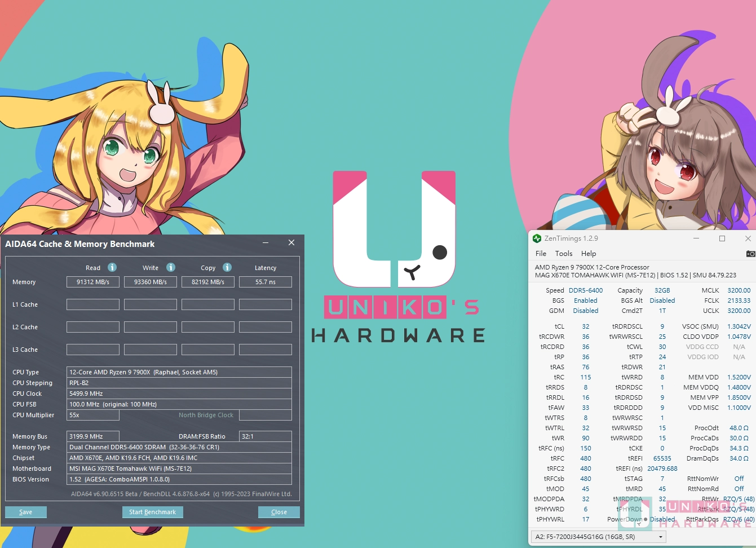756x548 pixels.
Task: Click the AIDA64 Cache & Memory Benchmark title
Action: 79,244
